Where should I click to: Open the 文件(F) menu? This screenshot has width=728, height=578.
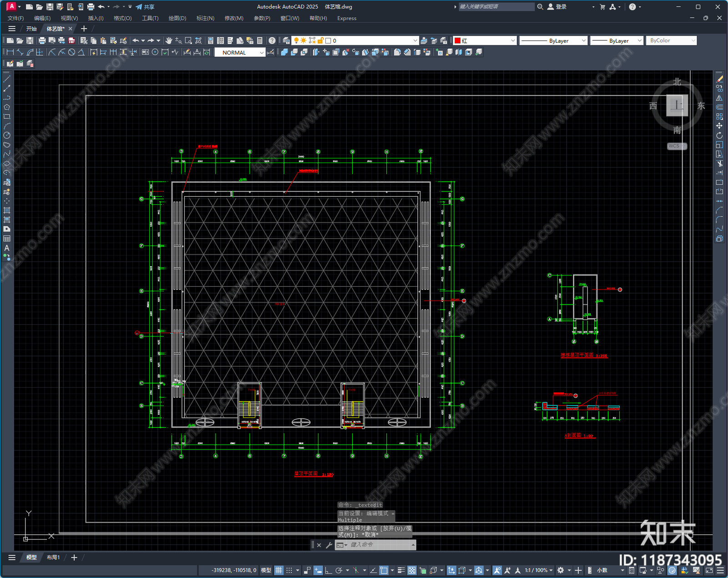[x=16, y=18]
